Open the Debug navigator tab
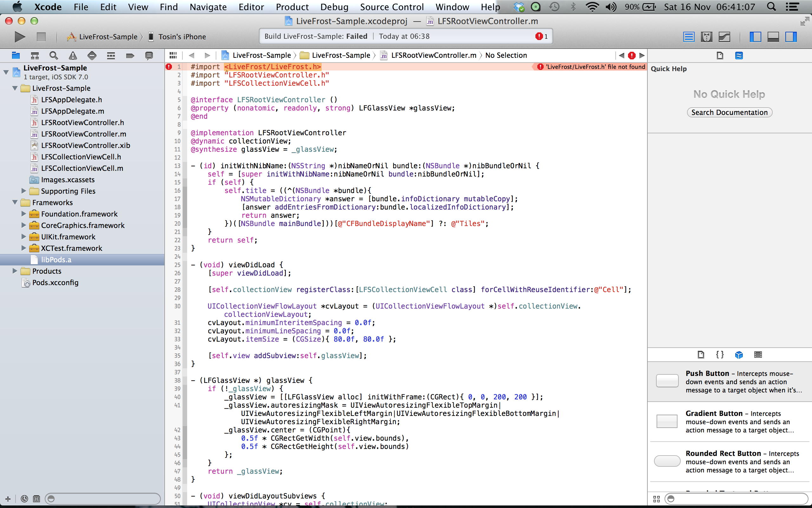This screenshot has height=508, width=812. (x=111, y=56)
